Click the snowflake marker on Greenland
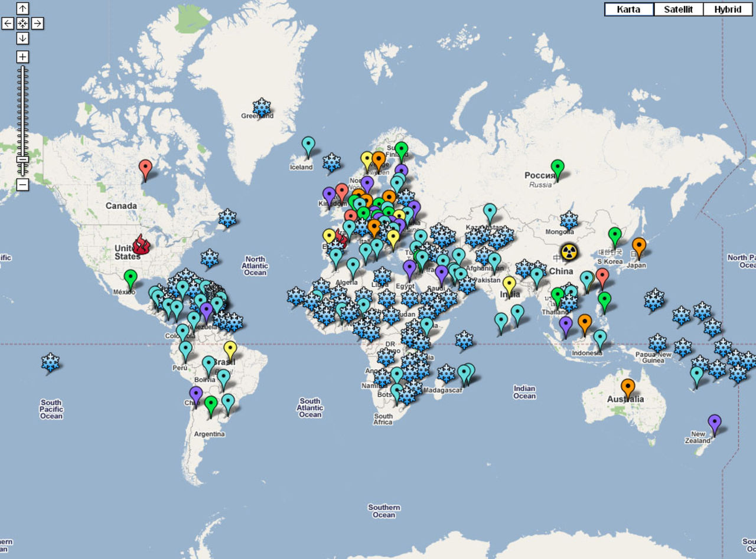Screen dimensions: 756x559 (x=262, y=107)
